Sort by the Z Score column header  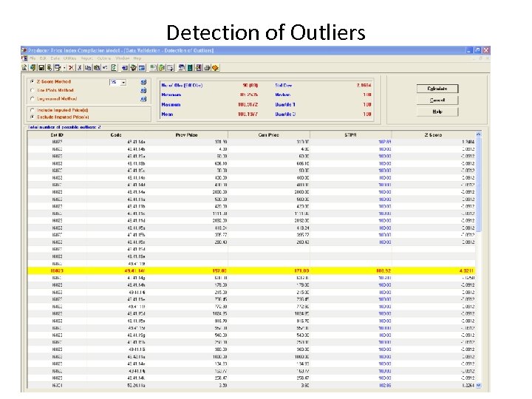[433, 134]
